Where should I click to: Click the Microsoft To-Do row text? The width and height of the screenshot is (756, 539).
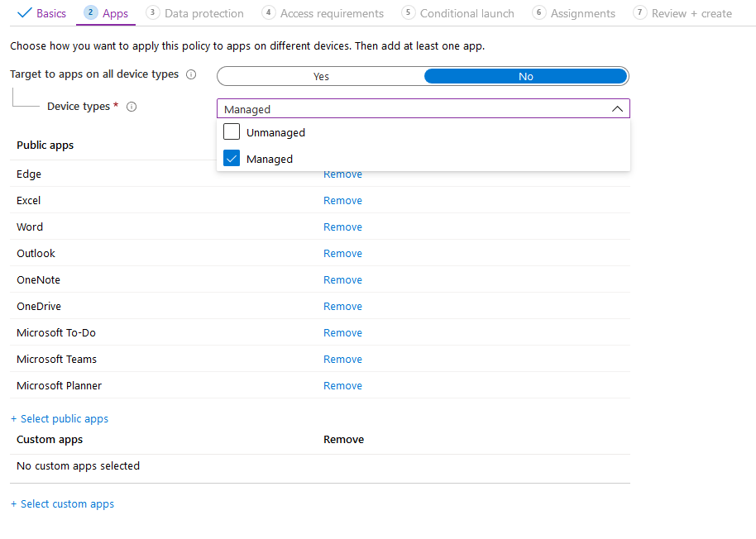tap(56, 333)
